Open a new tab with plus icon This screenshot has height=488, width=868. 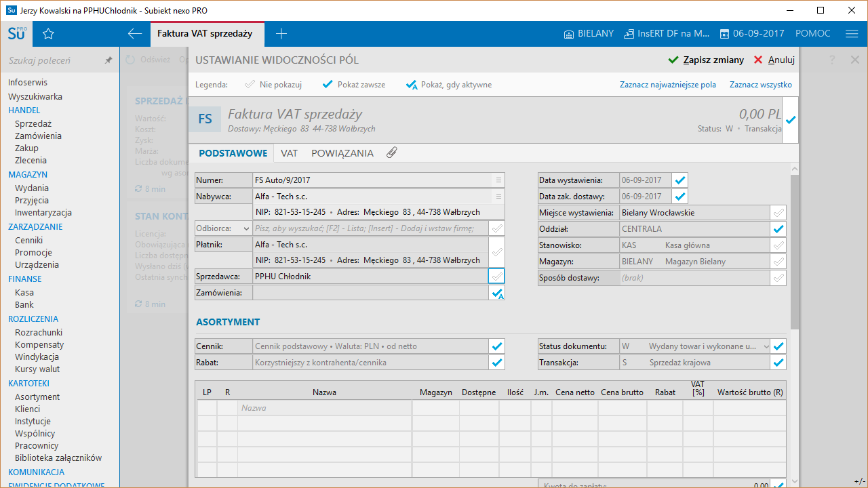281,34
